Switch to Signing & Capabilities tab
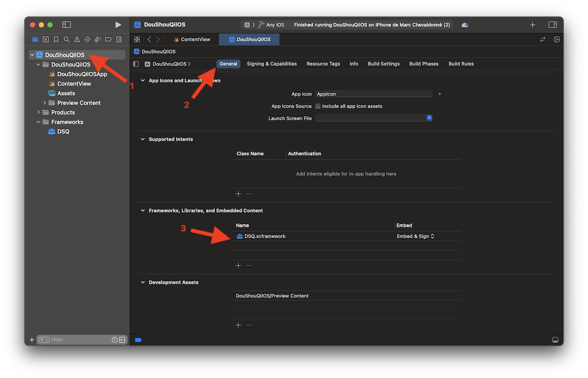Screen dimensions: 588x378 [x=272, y=64]
